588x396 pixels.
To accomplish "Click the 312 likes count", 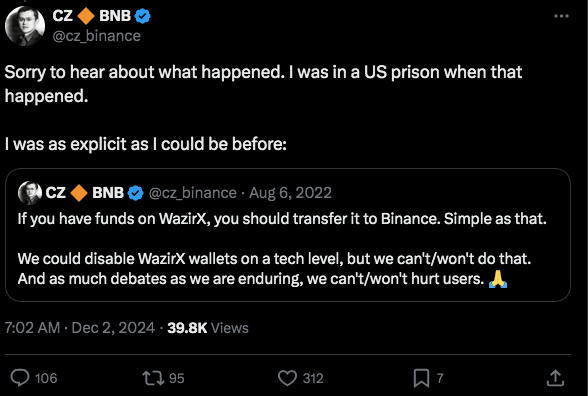I will (313, 378).
